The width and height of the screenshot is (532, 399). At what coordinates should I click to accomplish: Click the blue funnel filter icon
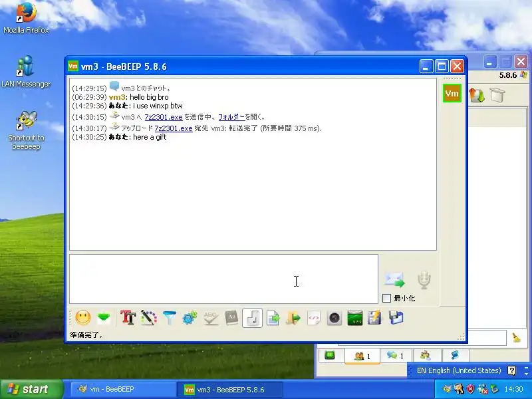pyautogui.click(x=170, y=319)
